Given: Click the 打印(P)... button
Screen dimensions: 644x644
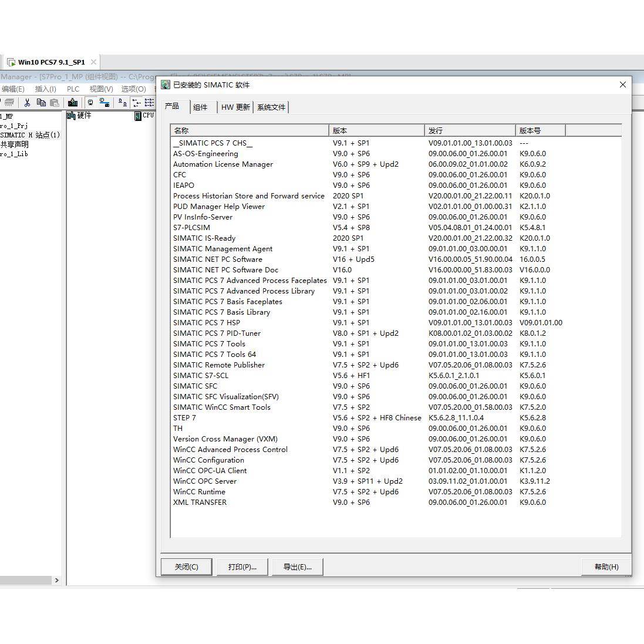Looking at the screenshot, I should point(242,567).
